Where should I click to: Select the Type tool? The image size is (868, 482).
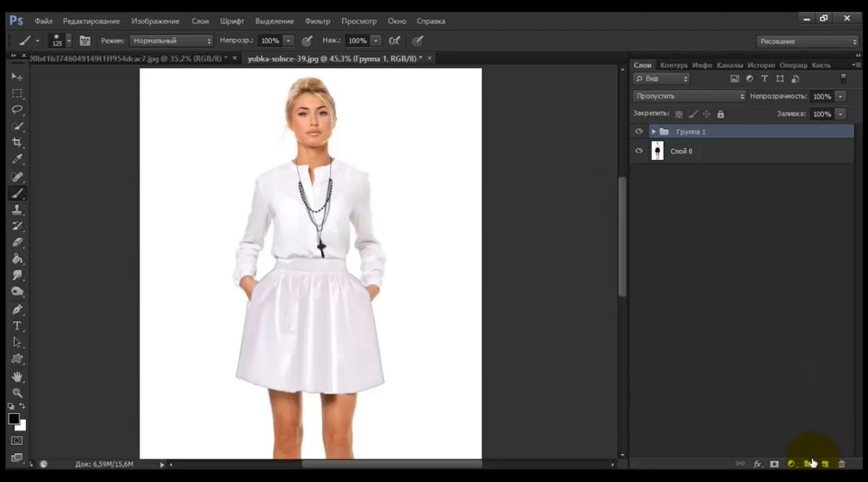tap(17, 327)
